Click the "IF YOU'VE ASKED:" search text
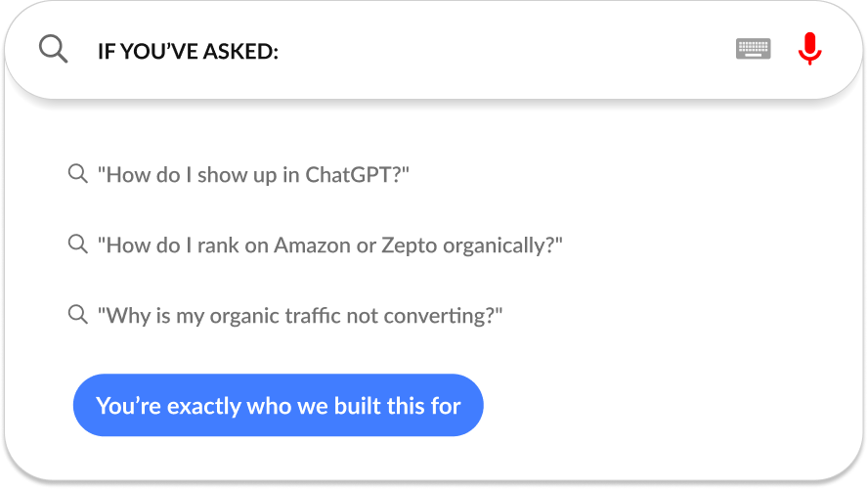 coord(189,52)
